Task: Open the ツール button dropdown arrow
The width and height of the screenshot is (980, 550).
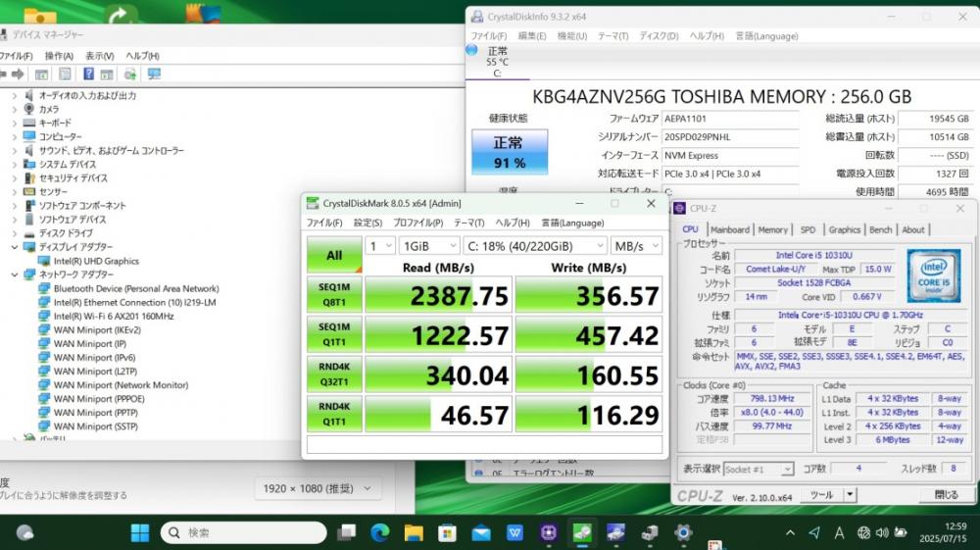Action: [850, 495]
